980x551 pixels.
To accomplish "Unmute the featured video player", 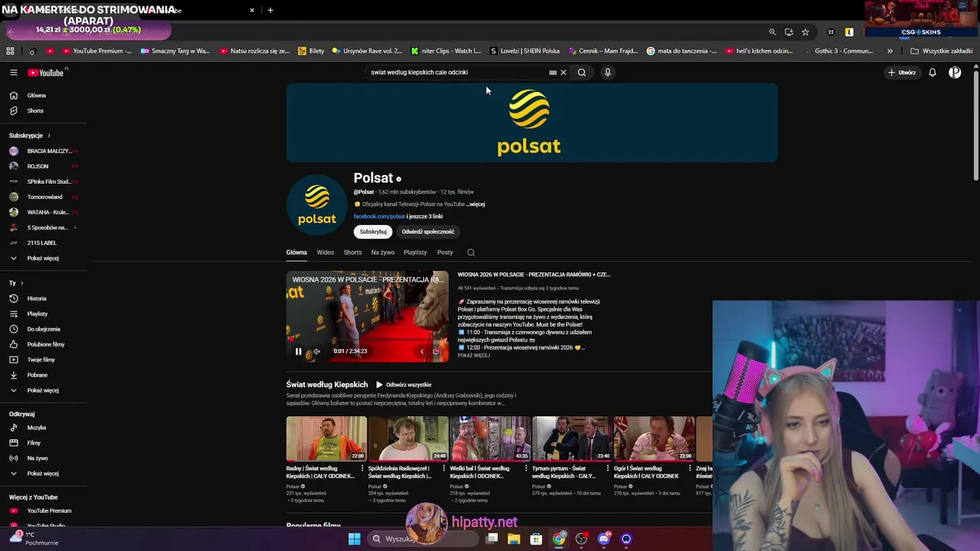I will (316, 351).
